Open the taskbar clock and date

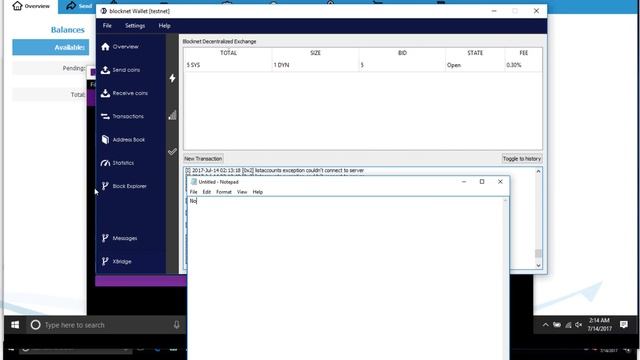600,324
